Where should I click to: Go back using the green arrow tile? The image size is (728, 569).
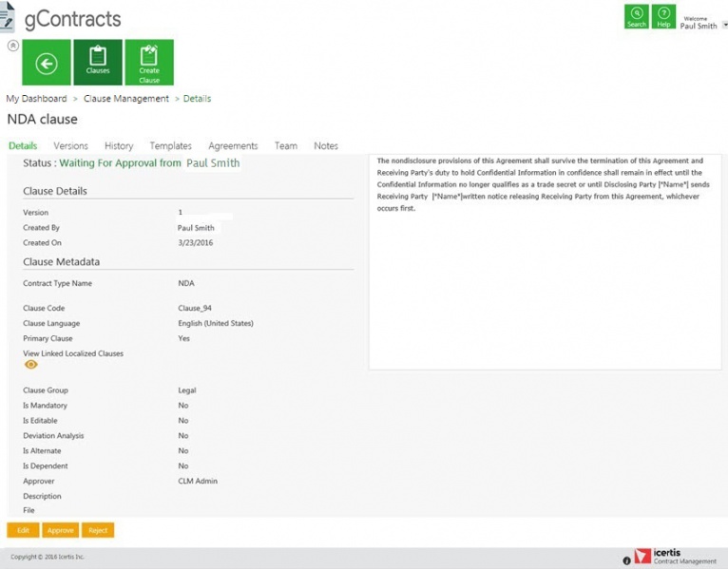point(47,63)
